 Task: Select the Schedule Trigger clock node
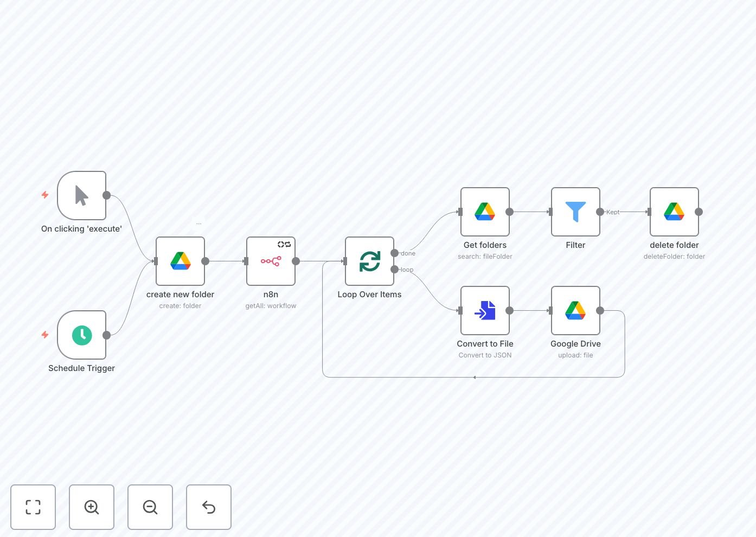click(81, 335)
